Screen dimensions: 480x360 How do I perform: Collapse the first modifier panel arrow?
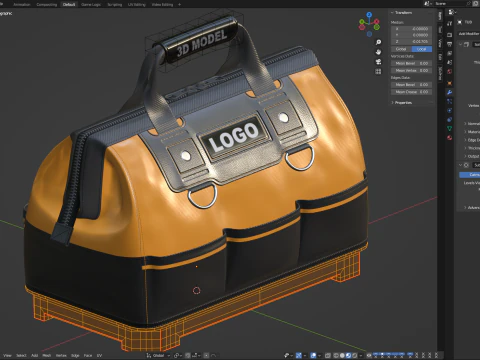[x=460, y=44]
